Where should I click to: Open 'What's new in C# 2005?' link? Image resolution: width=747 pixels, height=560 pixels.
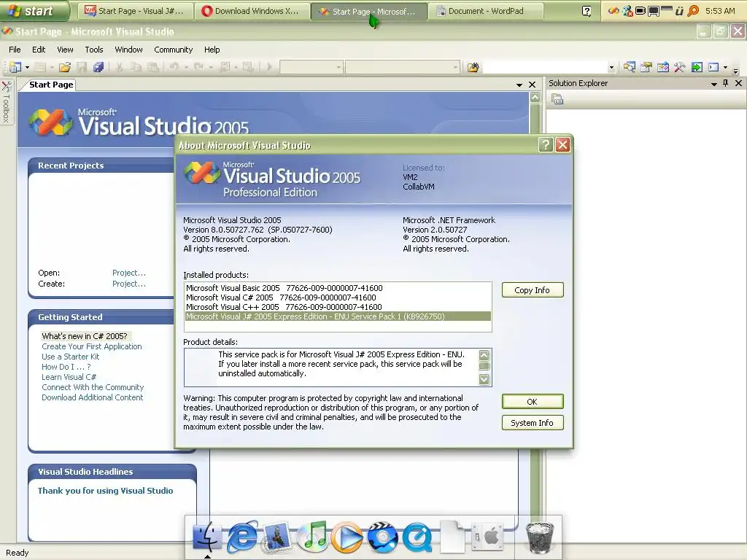pos(85,336)
